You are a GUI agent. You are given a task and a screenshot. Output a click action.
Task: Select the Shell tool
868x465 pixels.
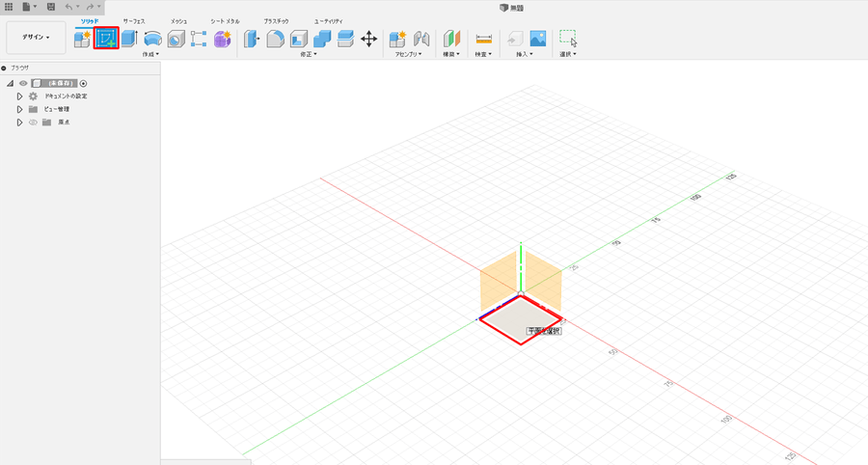299,39
